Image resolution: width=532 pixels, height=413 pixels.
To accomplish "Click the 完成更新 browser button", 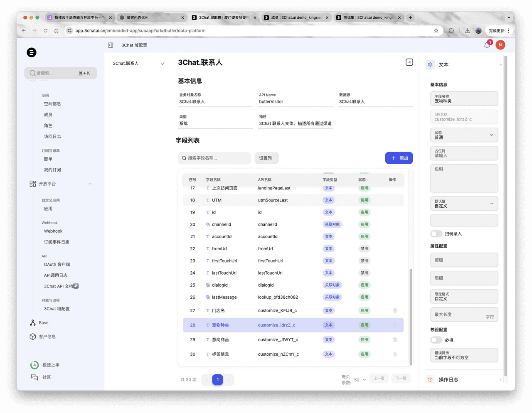I will [x=496, y=31].
